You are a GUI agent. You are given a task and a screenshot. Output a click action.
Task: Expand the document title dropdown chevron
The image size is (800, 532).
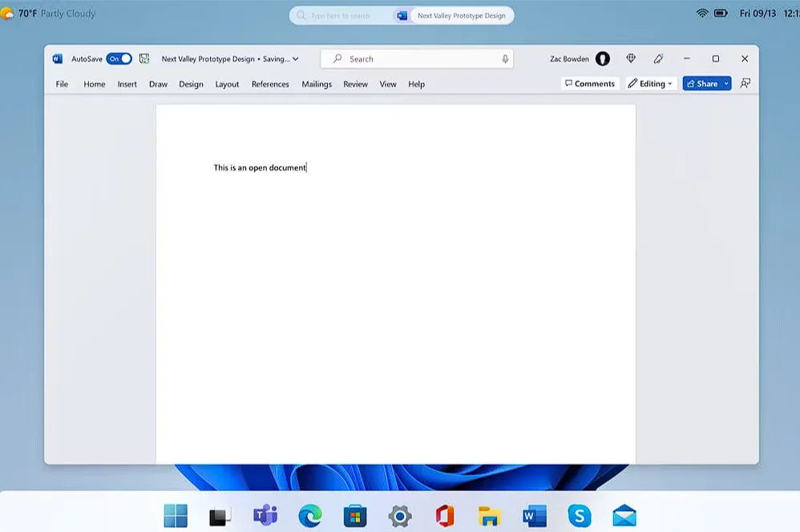tap(296, 58)
